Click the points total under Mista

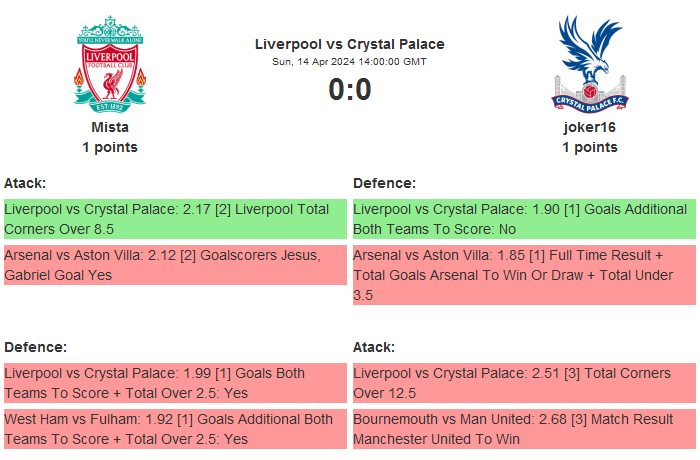pos(110,147)
